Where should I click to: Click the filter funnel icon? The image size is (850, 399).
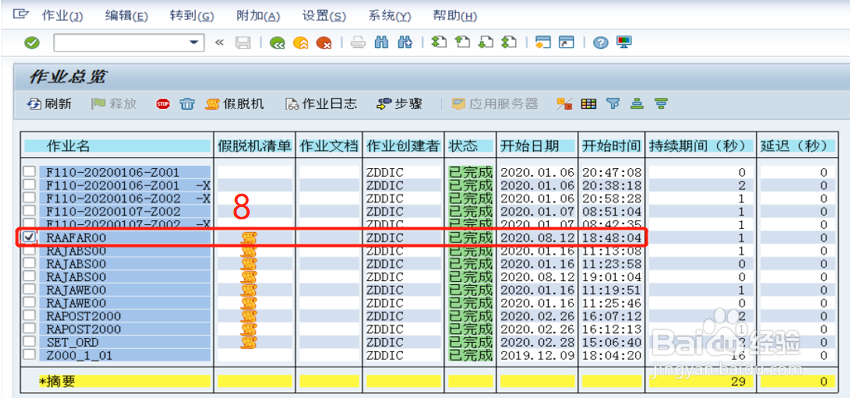click(613, 104)
